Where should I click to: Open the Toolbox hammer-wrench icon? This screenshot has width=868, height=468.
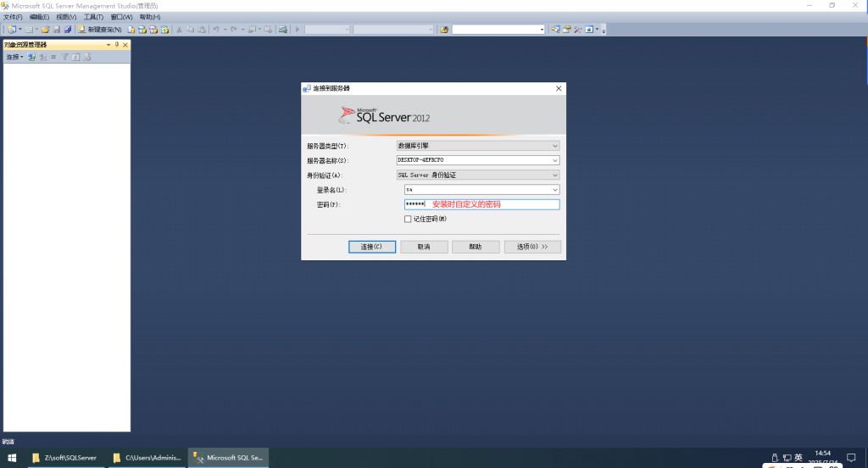(578, 30)
